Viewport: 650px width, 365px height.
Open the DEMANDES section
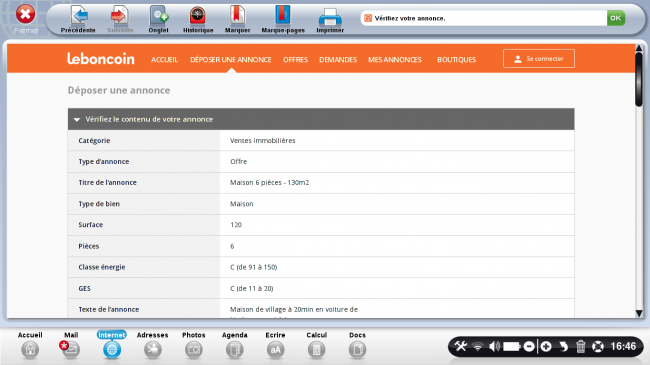[x=338, y=60]
